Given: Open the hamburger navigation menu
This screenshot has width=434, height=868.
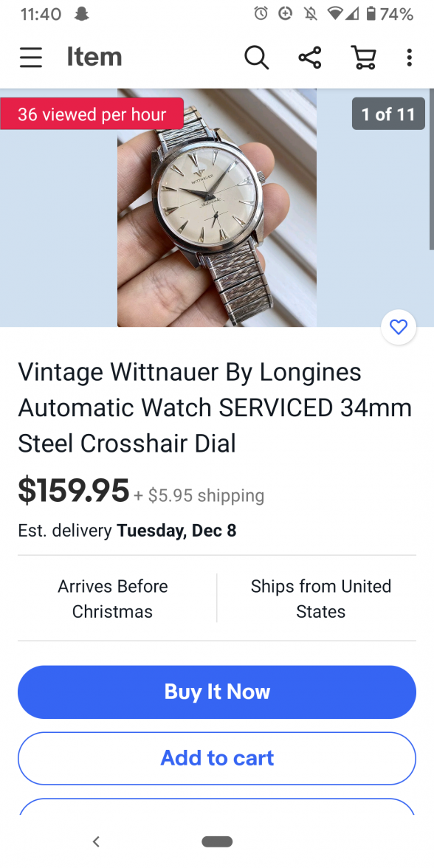Looking at the screenshot, I should click(31, 57).
